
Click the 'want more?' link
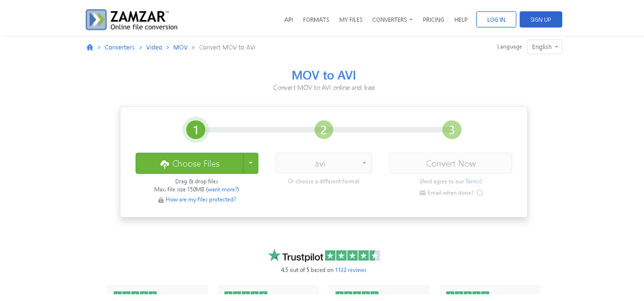pyautogui.click(x=222, y=189)
